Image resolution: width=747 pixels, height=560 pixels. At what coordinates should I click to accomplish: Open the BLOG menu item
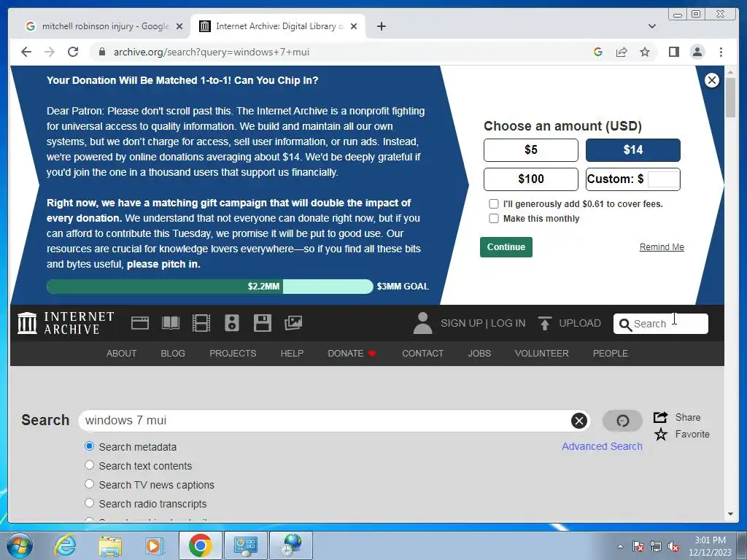pos(173,354)
